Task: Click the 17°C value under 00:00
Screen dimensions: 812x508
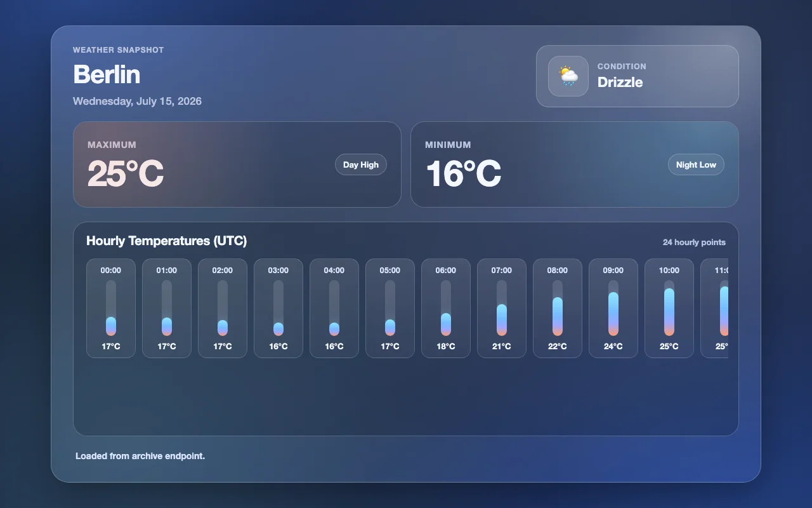Action: pos(111,347)
